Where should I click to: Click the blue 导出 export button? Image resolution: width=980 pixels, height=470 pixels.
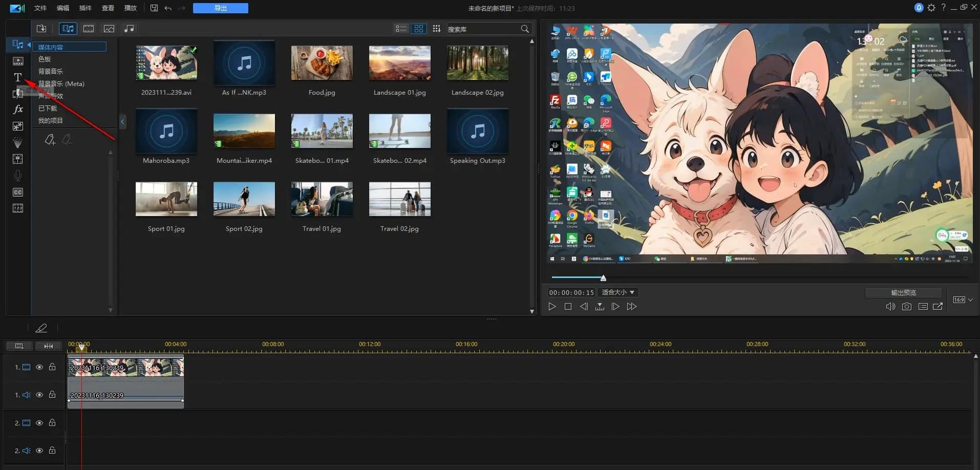coord(221,8)
